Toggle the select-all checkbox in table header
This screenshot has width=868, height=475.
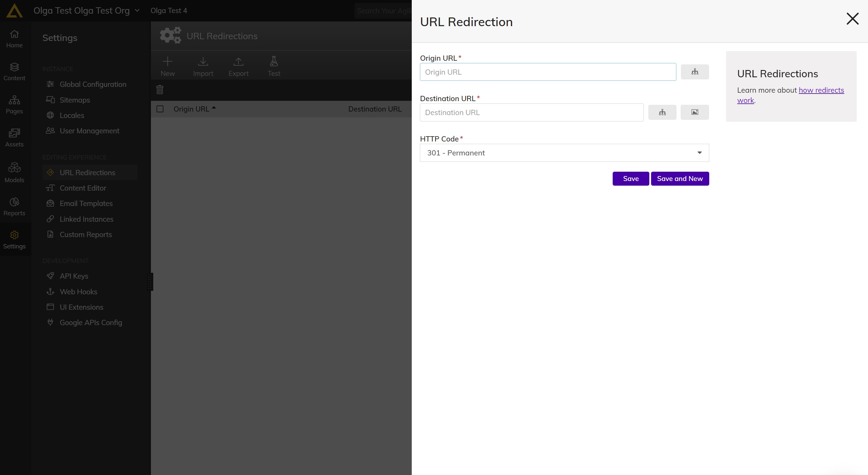coord(160,109)
